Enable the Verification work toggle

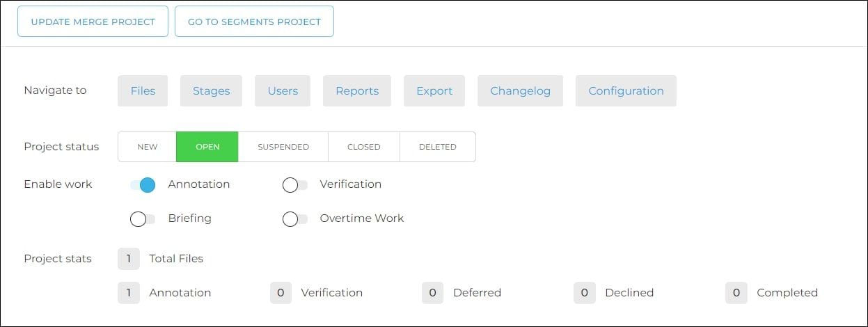(x=294, y=185)
